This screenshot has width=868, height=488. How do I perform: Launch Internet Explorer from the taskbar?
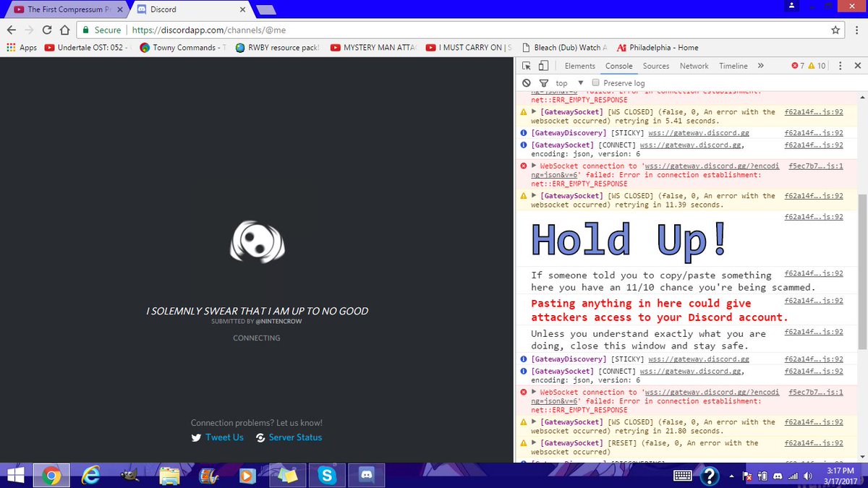click(91, 475)
